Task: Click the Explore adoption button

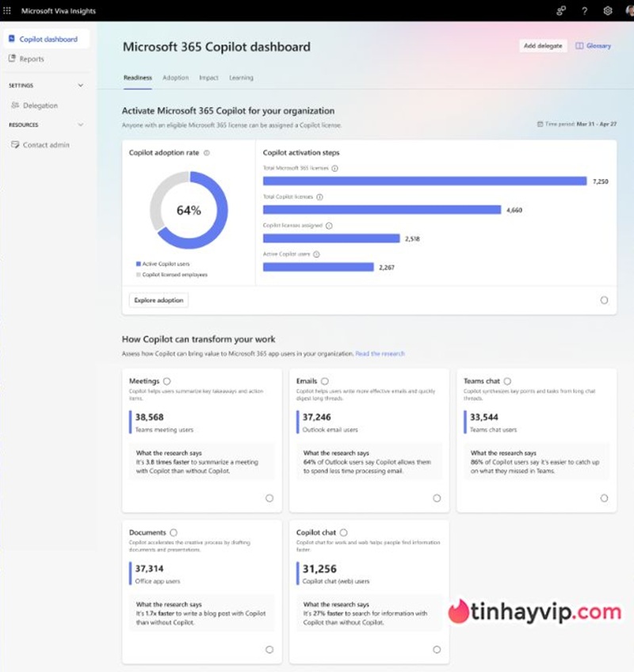Action: pyautogui.click(x=158, y=300)
